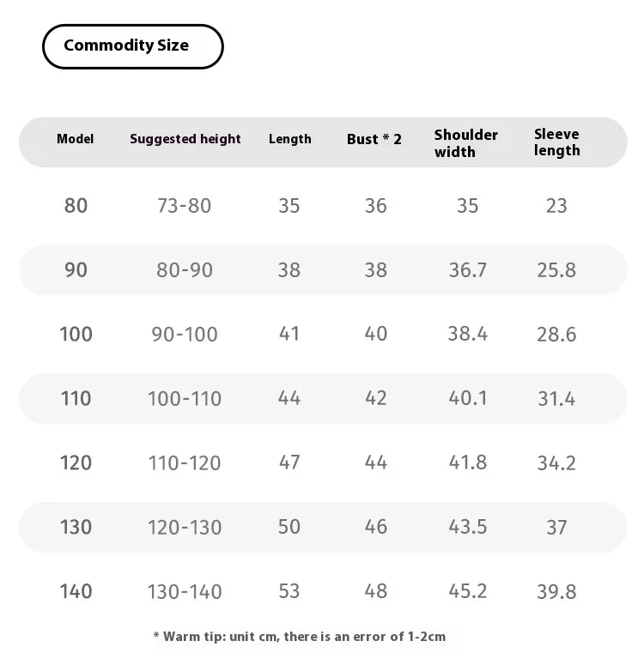Select the 39.8 sleeve length value
Image resolution: width=644 pixels, height=653 pixels.
tap(556, 591)
